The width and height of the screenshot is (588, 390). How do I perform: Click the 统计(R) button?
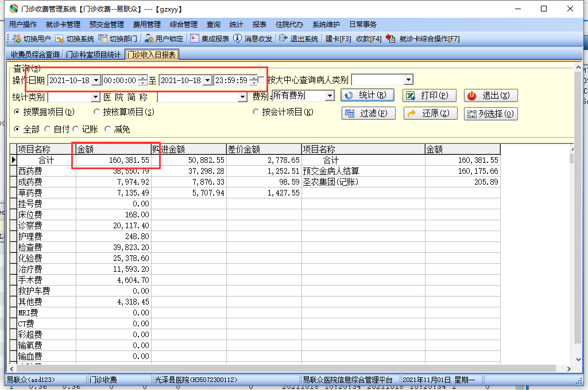click(367, 95)
